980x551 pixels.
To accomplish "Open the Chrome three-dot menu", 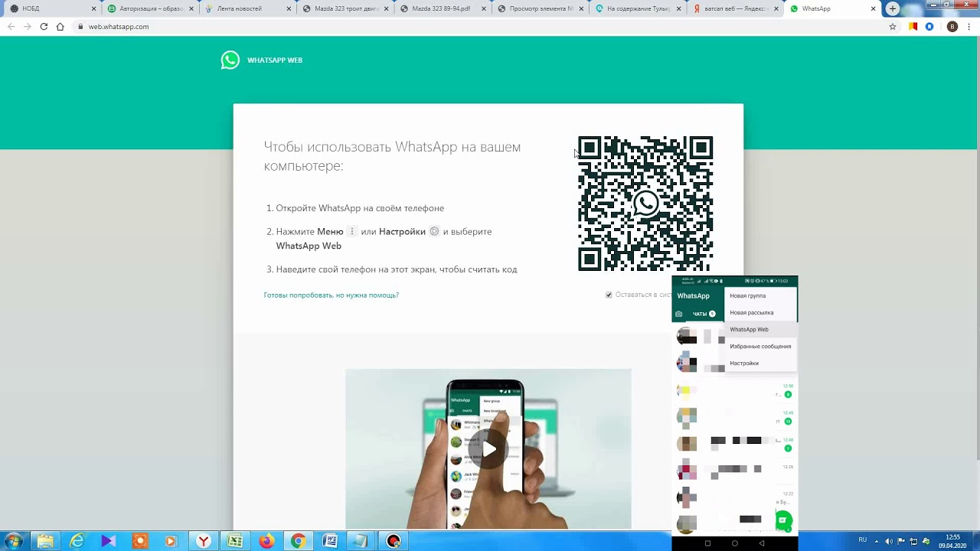I will 970,26.
